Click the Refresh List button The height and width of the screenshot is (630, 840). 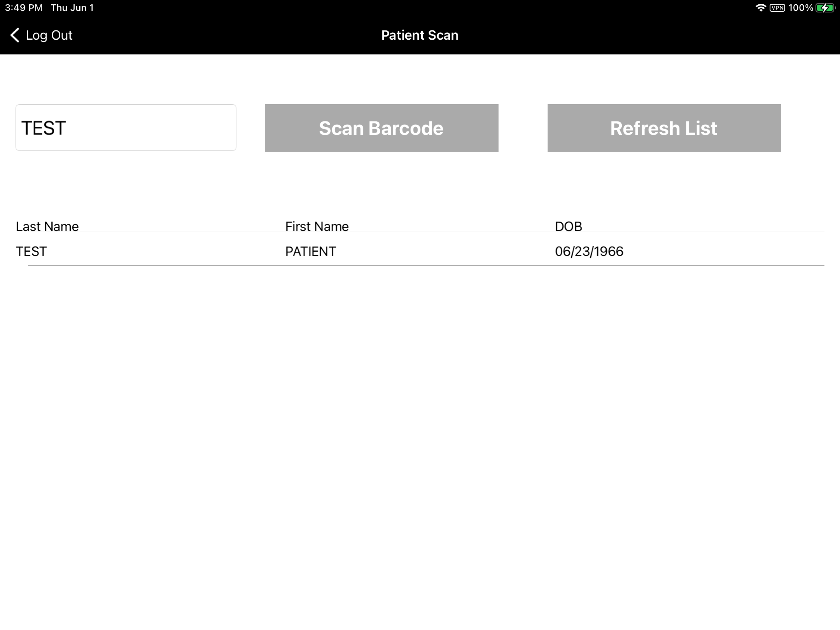coord(664,128)
